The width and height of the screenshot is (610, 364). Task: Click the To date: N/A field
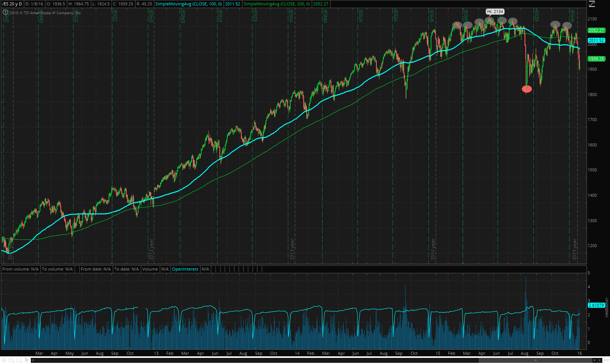127,269
